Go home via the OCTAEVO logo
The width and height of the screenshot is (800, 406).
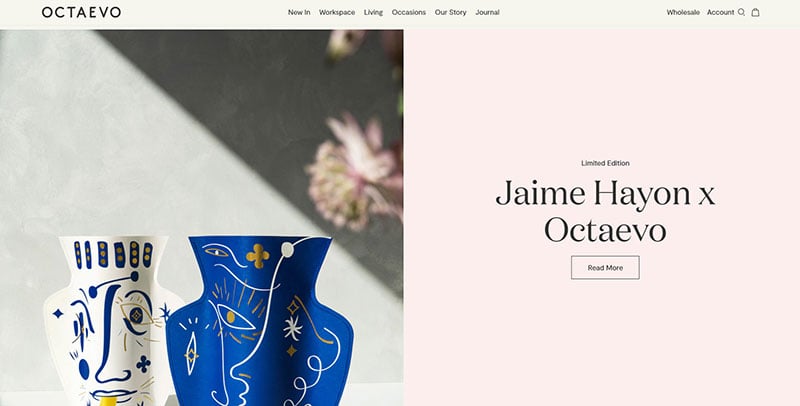click(82, 12)
